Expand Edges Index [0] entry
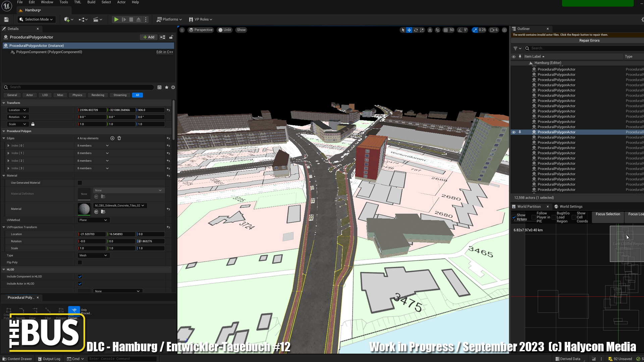The height and width of the screenshot is (362, 644). [8, 145]
